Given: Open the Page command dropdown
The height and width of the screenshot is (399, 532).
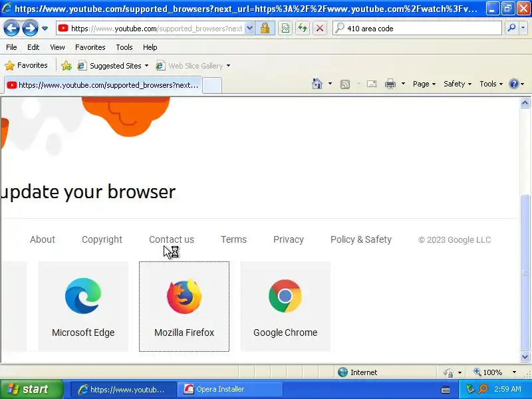Looking at the screenshot, I should (x=424, y=84).
